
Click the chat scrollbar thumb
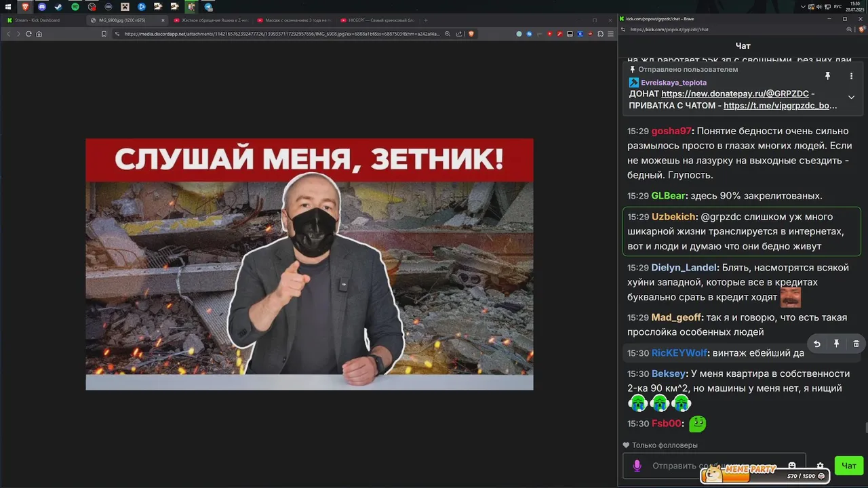coord(866,427)
